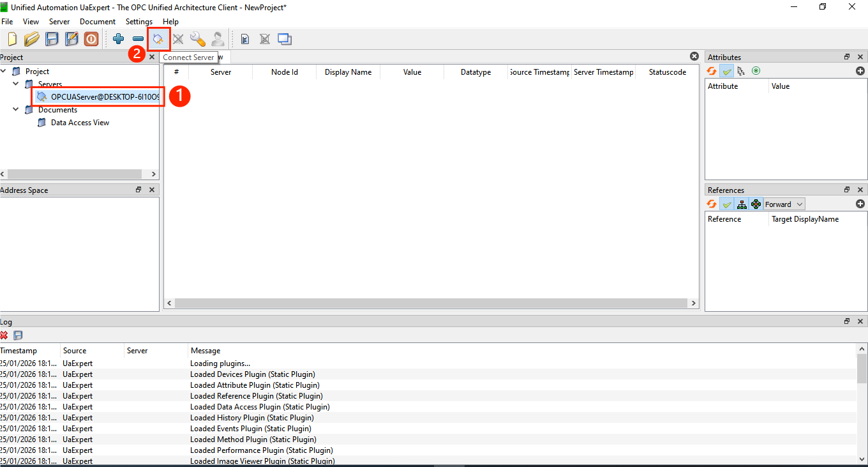
Task: Refresh the Attributes panel
Action: click(x=712, y=71)
